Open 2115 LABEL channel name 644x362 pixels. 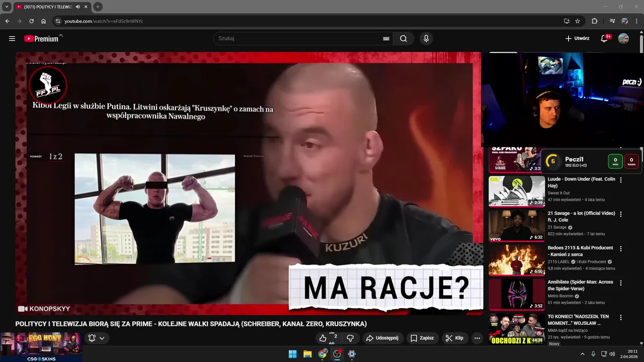559,261
